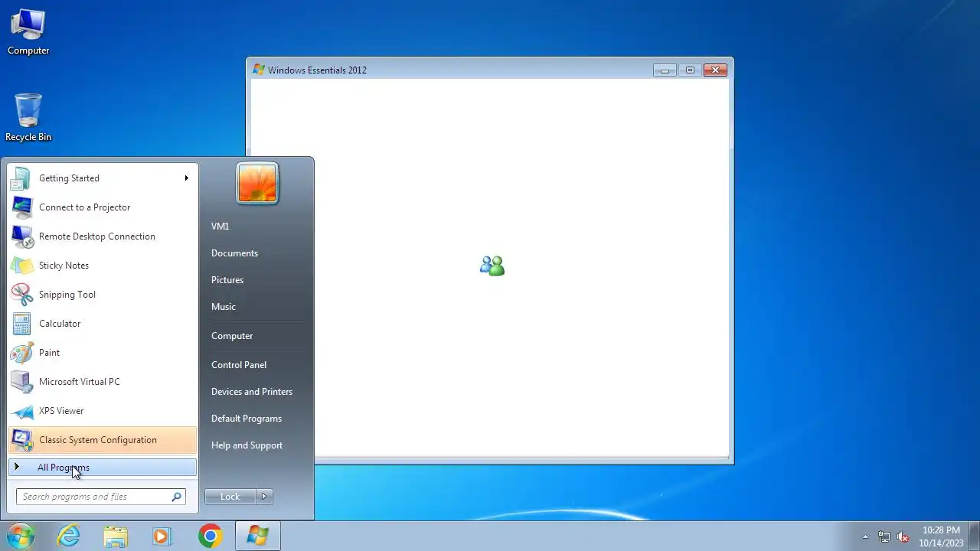Launch XPS Viewer via paper plane icon
This screenshot has height=551, width=980.
pos(21,411)
